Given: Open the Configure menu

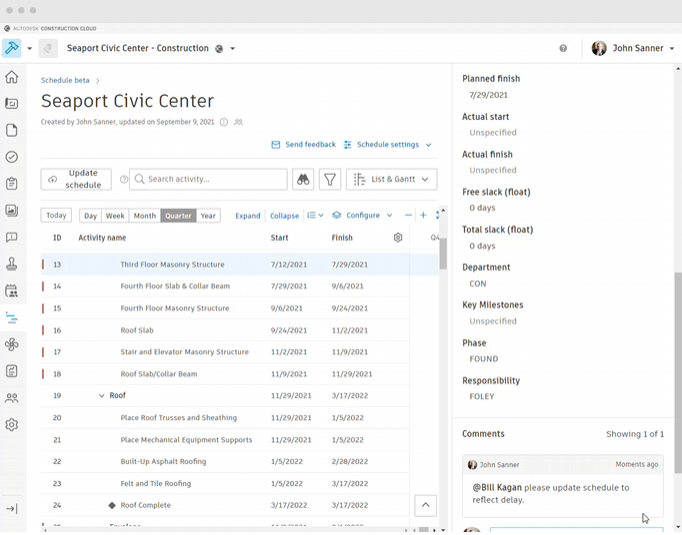Looking at the screenshot, I should click(362, 216).
